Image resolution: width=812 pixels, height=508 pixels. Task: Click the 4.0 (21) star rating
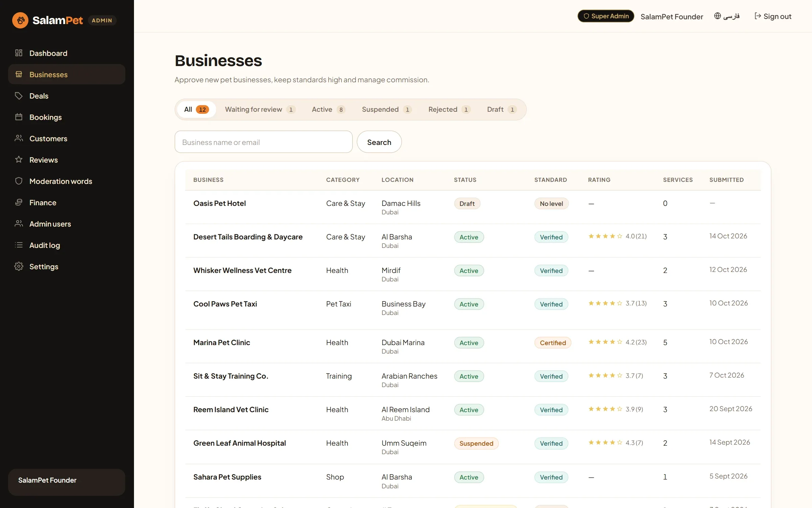tap(617, 236)
